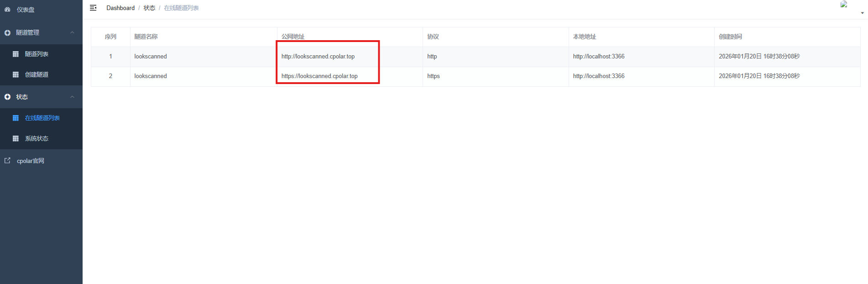This screenshot has width=868, height=284.
Task: Select the 隧道列表 sidebar item
Action: [37, 54]
